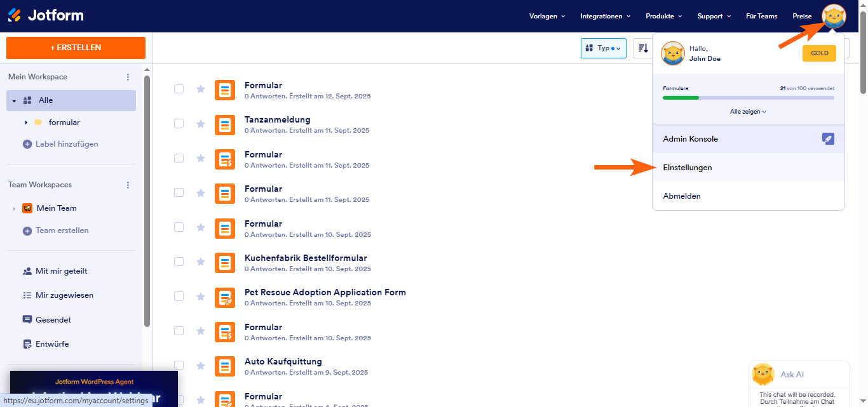Select the Gesendet sidebar icon
The height and width of the screenshot is (407, 868).
(x=27, y=319)
